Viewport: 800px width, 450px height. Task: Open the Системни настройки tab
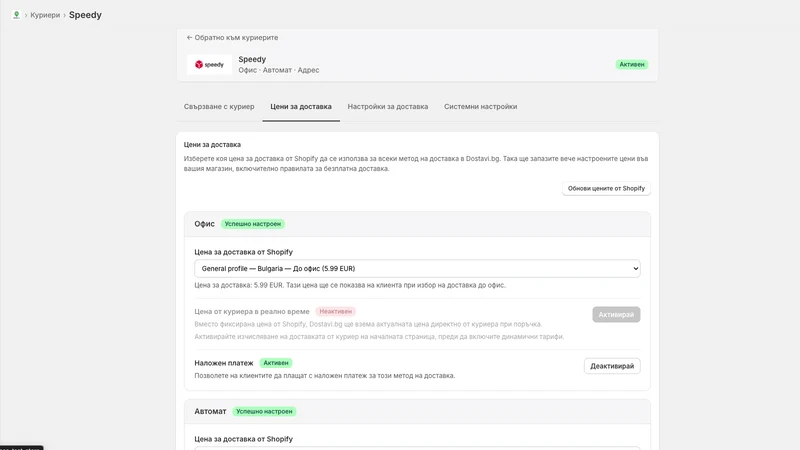481,107
